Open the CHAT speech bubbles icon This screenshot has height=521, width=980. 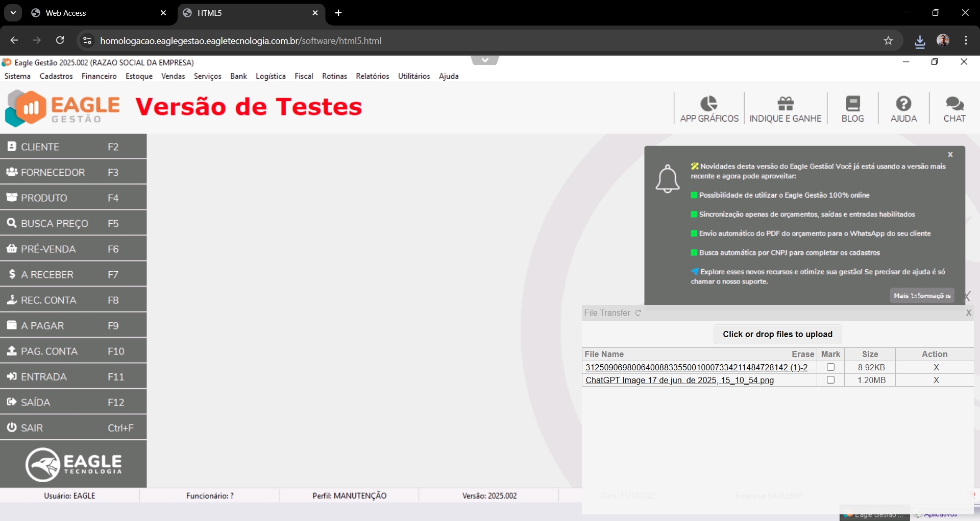(954, 109)
